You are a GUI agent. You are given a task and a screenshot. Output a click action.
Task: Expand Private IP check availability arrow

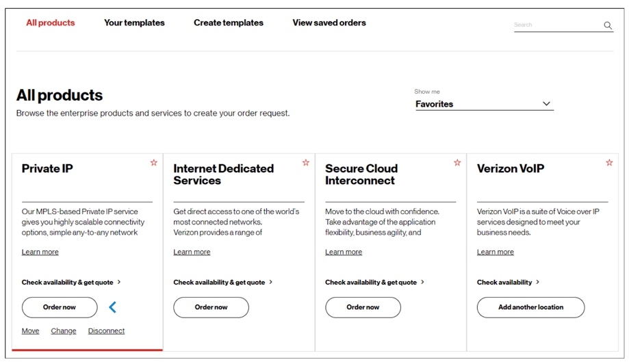(x=119, y=282)
